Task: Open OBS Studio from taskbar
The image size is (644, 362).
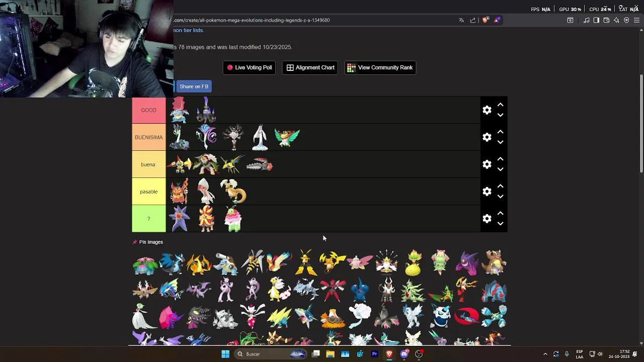Action: point(419,354)
